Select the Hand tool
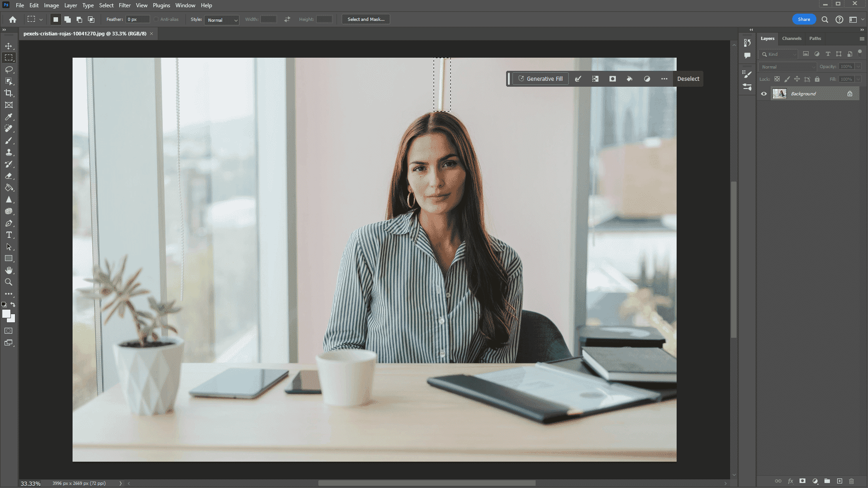This screenshot has height=488, width=868. tap(9, 270)
